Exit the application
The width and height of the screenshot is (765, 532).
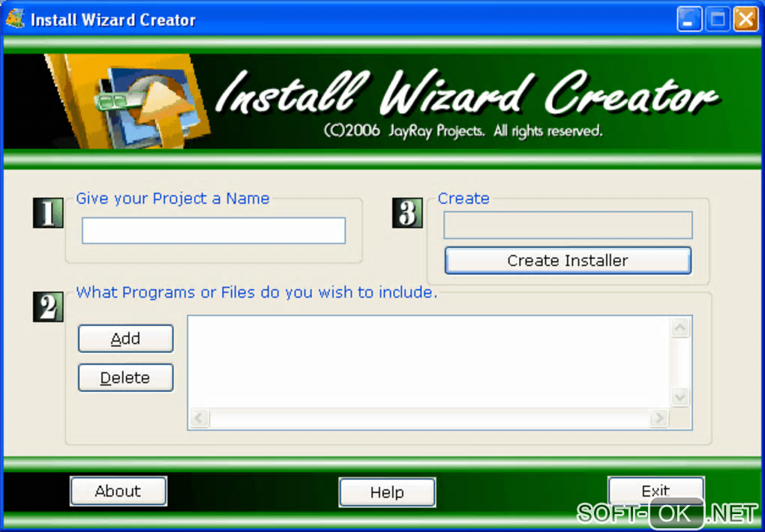pyautogui.click(x=656, y=491)
